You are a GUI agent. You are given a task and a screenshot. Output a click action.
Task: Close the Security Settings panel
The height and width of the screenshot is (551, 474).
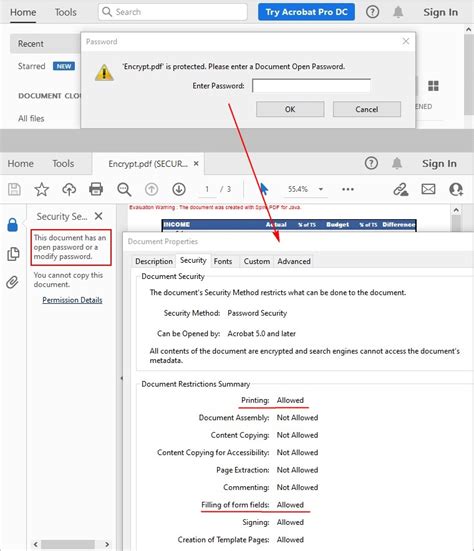tap(99, 216)
